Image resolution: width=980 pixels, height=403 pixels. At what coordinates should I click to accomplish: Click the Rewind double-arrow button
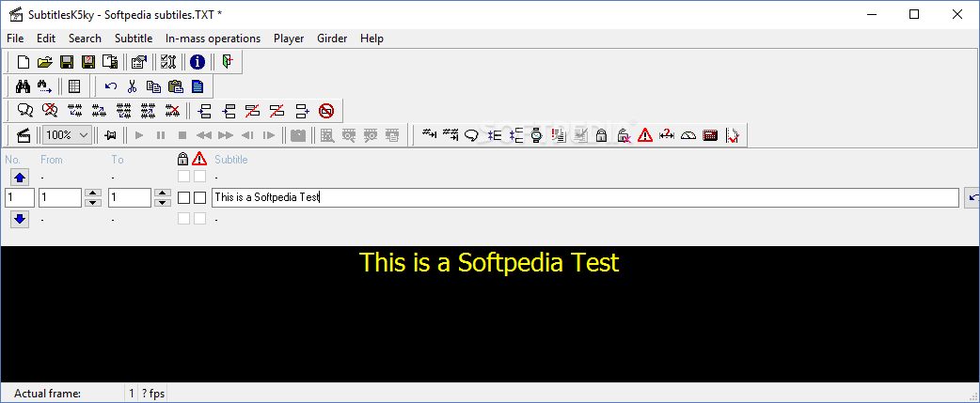[204, 134]
